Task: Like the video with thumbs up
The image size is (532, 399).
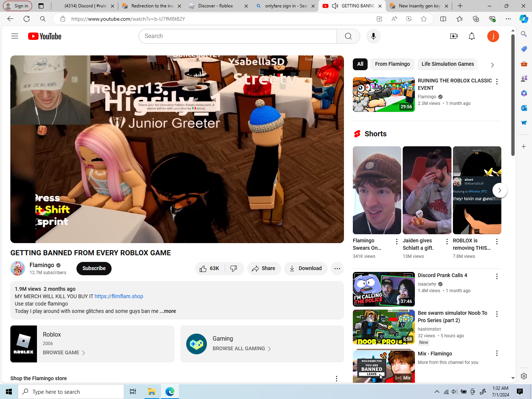Action: [210, 269]
